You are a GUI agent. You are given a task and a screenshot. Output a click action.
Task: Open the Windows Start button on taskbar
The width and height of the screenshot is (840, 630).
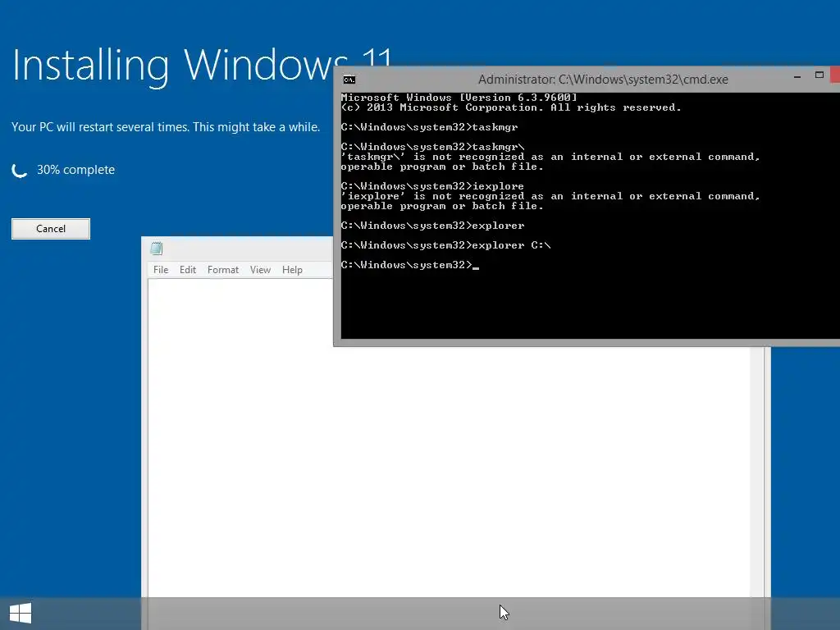pyautogui.click(x=21, y=614)
